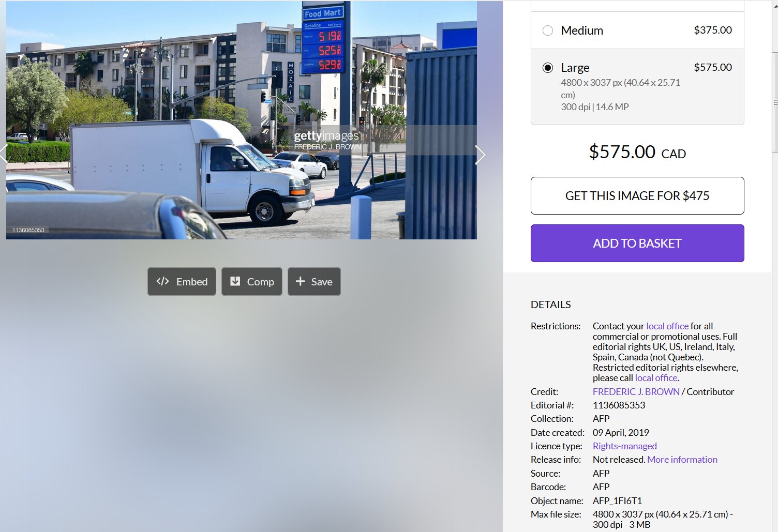This screenshot has height=532, width=778.
Task: Click Get This Image For $475
Action: [637, 196]
